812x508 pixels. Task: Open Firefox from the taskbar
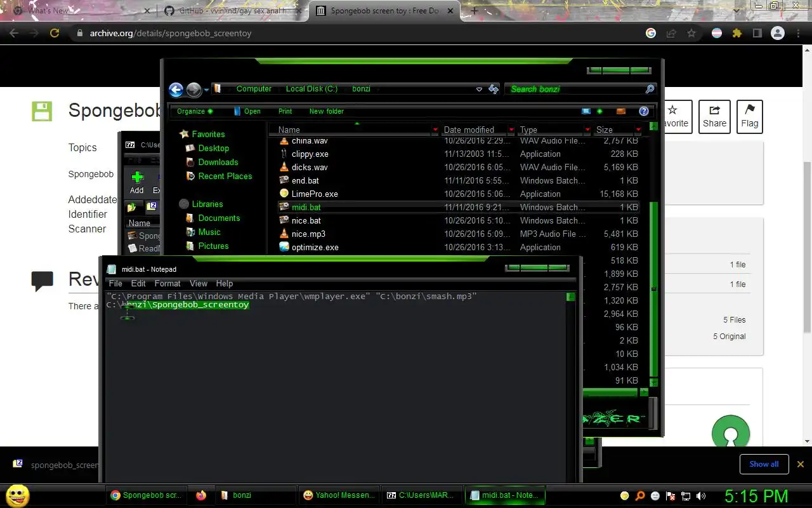coord(201,495)
